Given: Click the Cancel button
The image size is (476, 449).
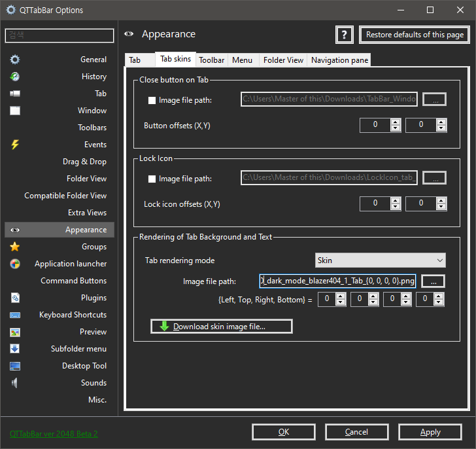Looking at the screenshot, I should [357, 432].
